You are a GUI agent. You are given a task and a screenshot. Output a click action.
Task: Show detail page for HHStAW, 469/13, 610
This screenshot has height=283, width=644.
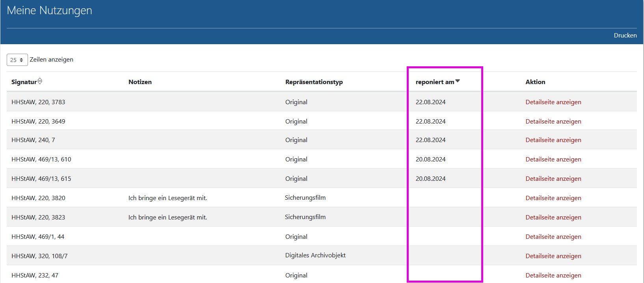553,159
